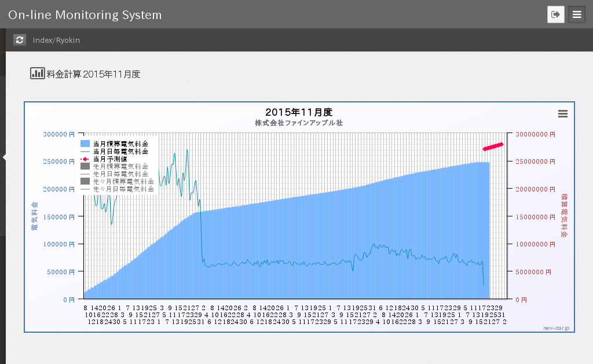Click the refresh icon beside Index/Ryokin
This screenshot has height=364, width=593.
[20, 40]
